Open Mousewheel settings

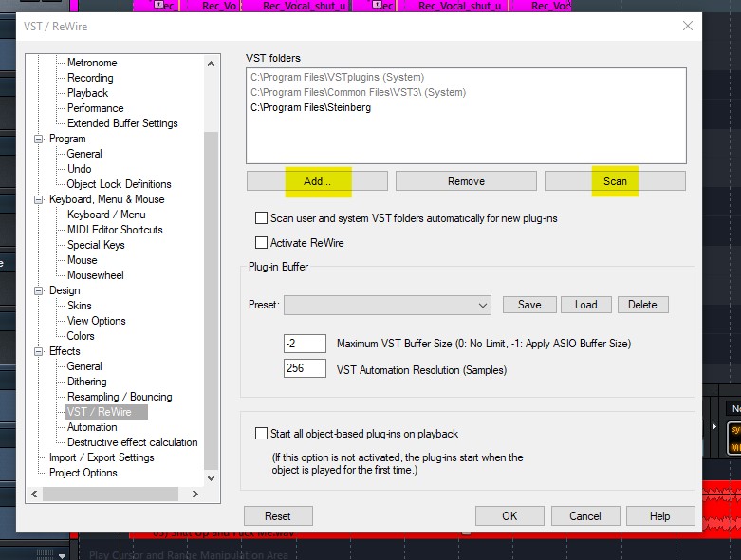coord(96,275)
